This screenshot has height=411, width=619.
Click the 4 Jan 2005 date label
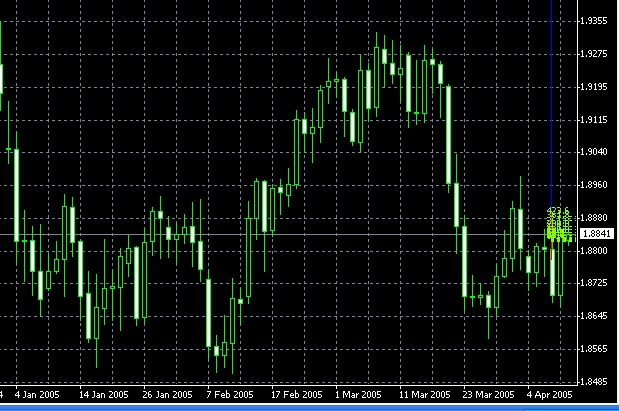[x=37, y=394]
